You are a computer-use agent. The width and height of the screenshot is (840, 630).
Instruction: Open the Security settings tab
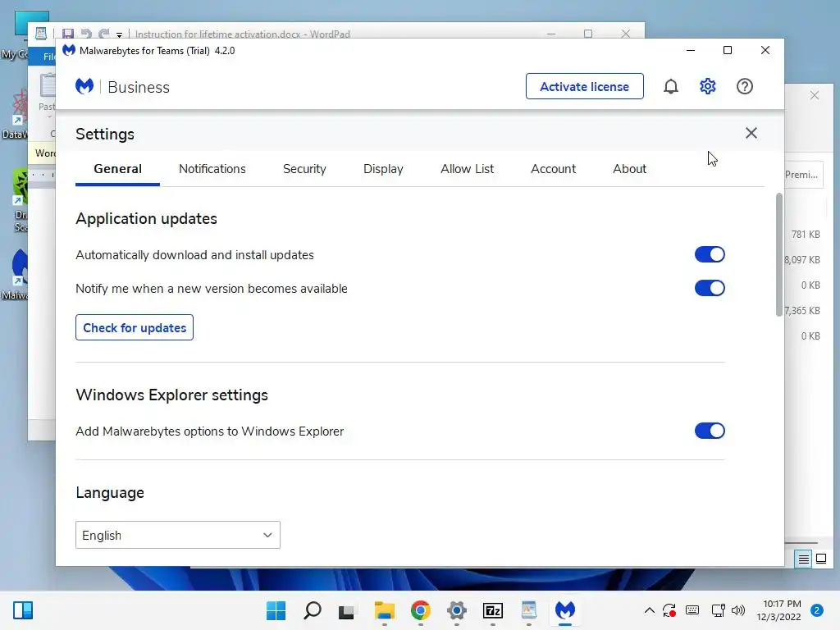click(x=304, y=169)
